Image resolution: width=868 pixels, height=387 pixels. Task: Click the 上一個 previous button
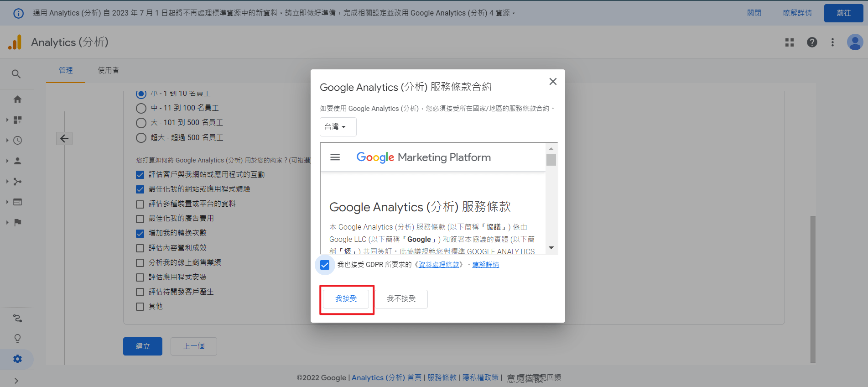pos(194,346)
